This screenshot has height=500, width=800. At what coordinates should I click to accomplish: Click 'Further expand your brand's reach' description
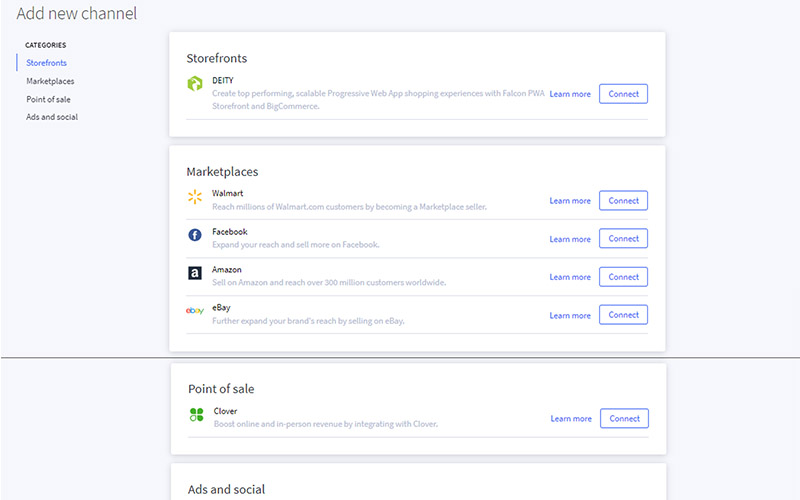(308, 321)
